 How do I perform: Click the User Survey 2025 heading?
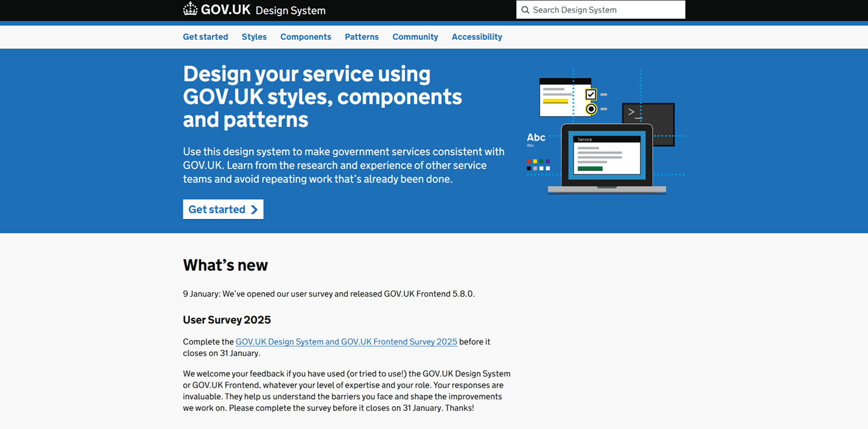point(227,320)
